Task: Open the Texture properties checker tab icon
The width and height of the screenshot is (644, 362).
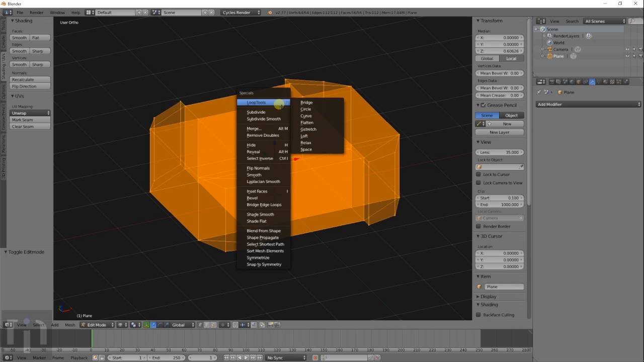Action: (x=612, y=81)
